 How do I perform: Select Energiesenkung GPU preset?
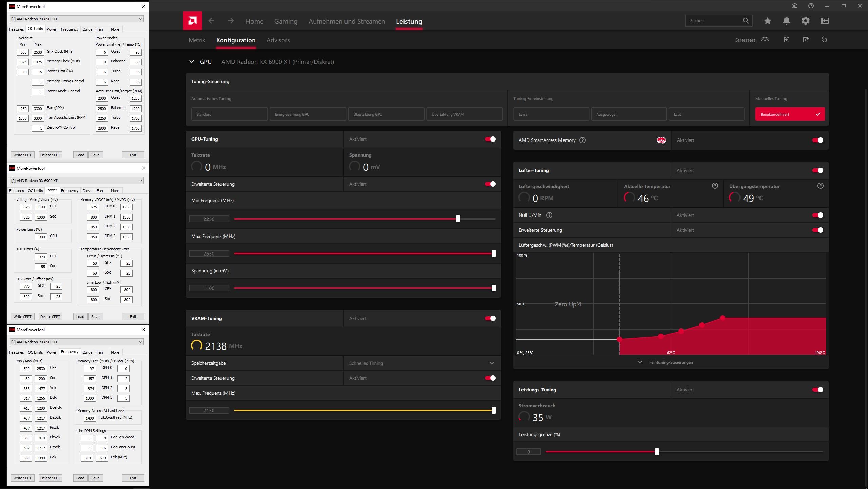(x=308, y=114)
